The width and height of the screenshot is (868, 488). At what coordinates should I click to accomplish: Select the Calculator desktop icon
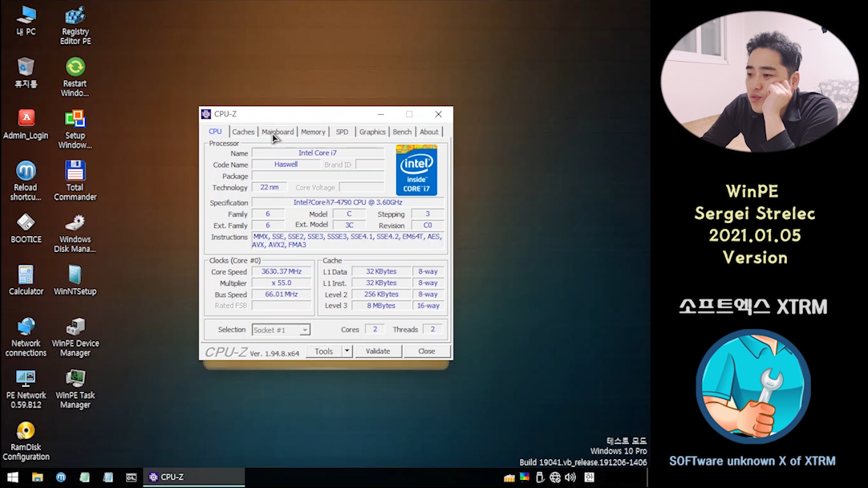(26, 280)
